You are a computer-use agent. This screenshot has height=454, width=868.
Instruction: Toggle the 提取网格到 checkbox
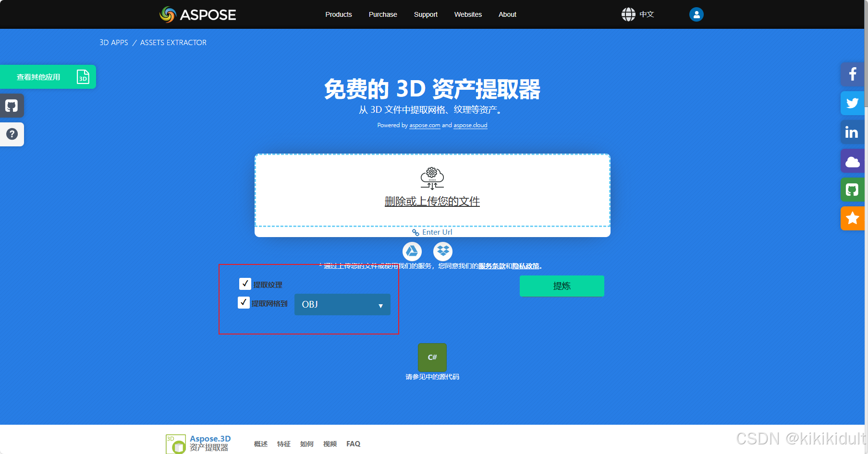click(x=244, y=302)
